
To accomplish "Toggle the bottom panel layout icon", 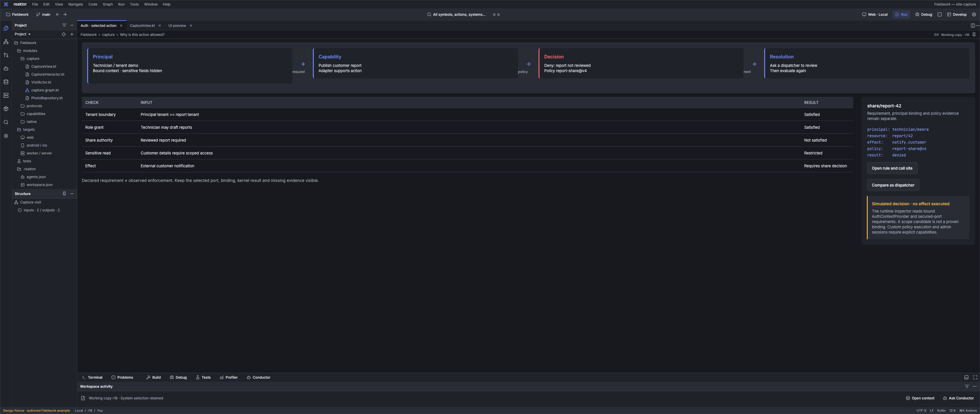I will coord(966,378).
